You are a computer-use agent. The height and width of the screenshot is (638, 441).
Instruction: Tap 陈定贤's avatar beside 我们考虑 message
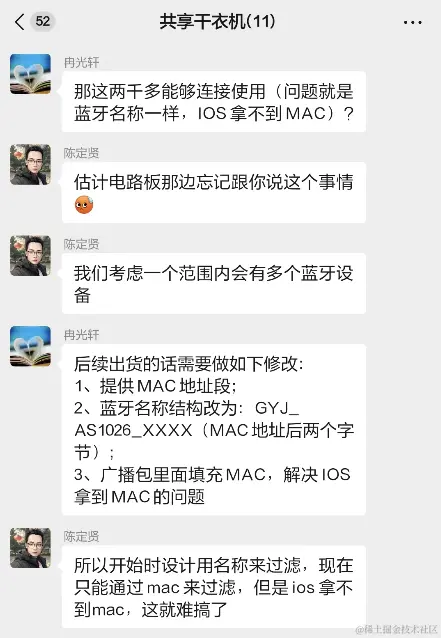pos(31,256)
